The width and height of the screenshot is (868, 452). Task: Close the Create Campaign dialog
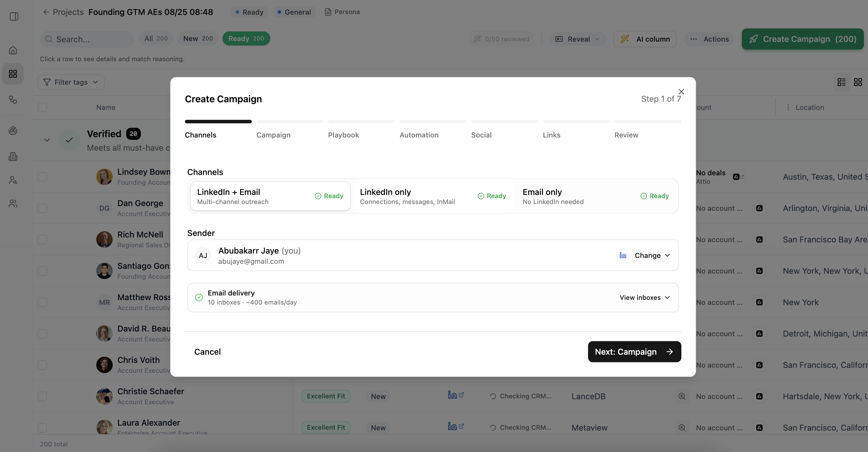pos(681,91)
